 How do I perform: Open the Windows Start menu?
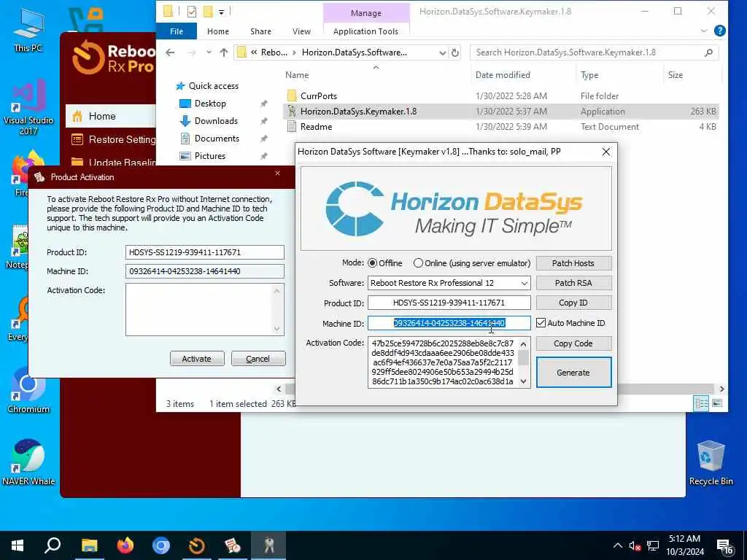tap(18, 545)
